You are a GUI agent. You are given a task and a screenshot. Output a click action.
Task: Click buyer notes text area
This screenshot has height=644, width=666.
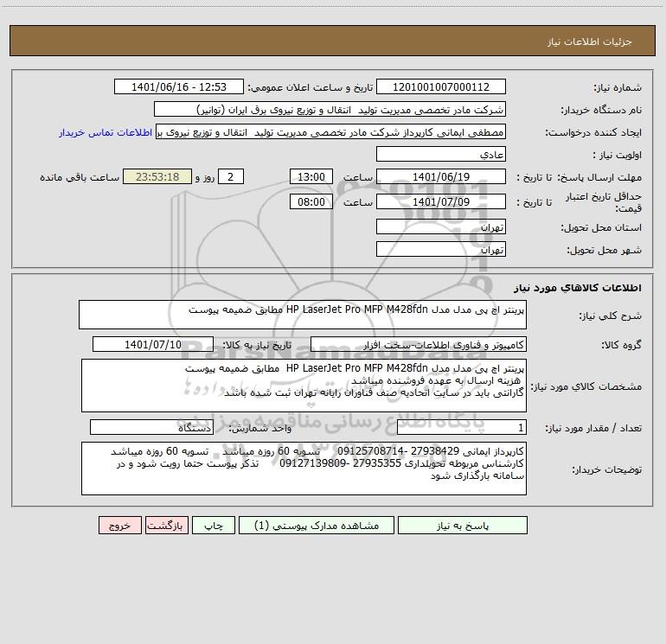(x=304, y=469)
